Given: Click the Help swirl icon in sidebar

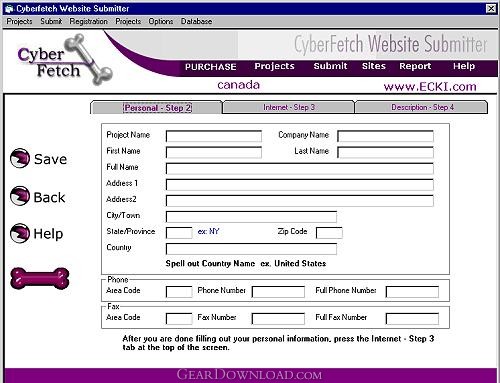Looking at the screenshot, I should [x=20, y=233].
